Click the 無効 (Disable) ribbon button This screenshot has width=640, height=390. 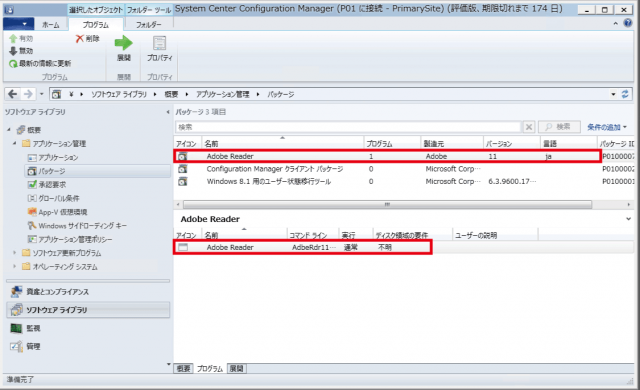pyautogui.click(x=21, y=51)
